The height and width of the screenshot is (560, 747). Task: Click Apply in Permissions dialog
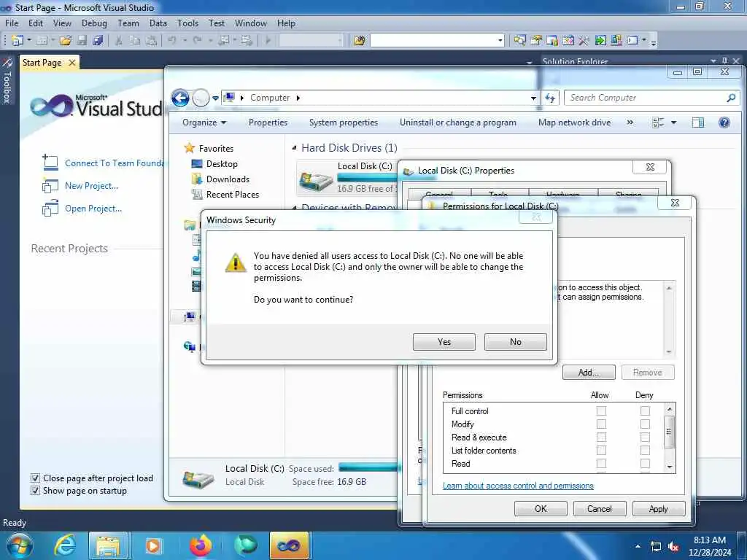(x=659, y=508)
